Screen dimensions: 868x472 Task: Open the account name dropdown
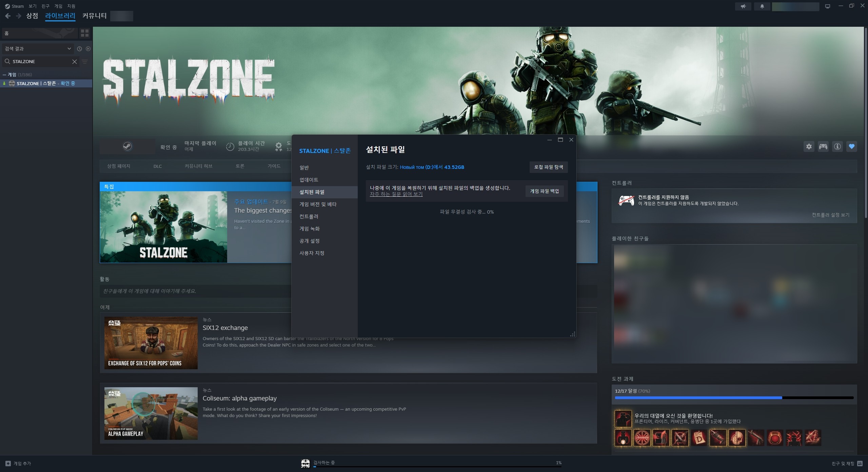pyautogui.click(x=795, y=6)
